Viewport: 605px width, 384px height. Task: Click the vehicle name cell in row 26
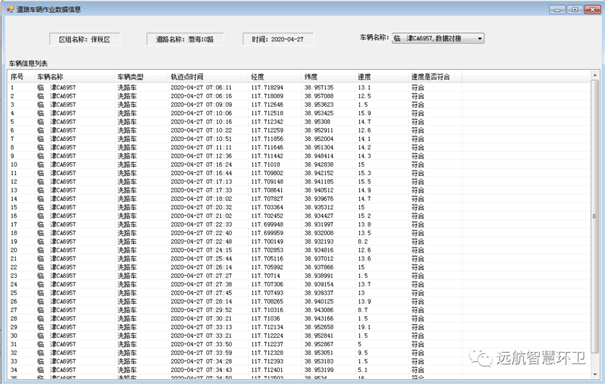point(56,301)
